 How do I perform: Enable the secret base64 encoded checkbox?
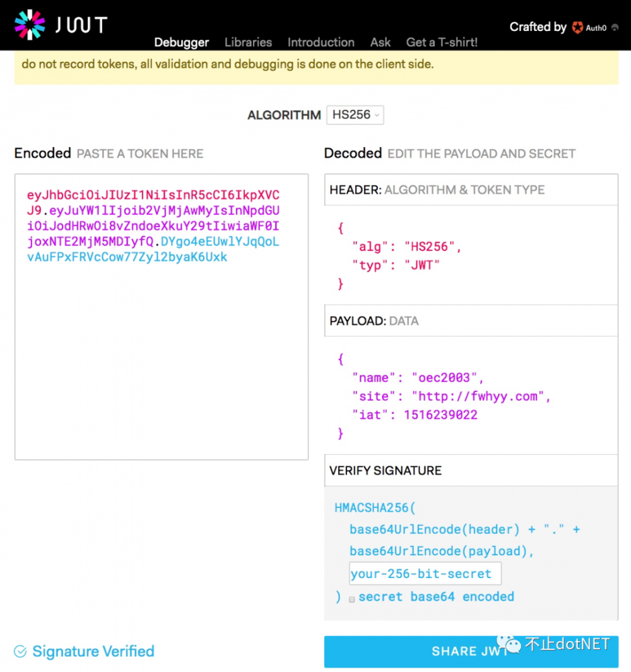tap(351, 599)
